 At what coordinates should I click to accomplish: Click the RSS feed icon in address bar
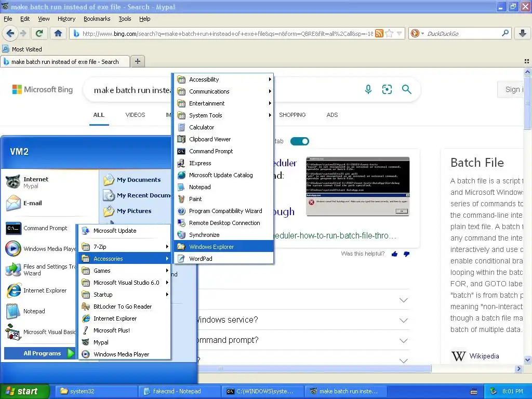pos(379,33)
